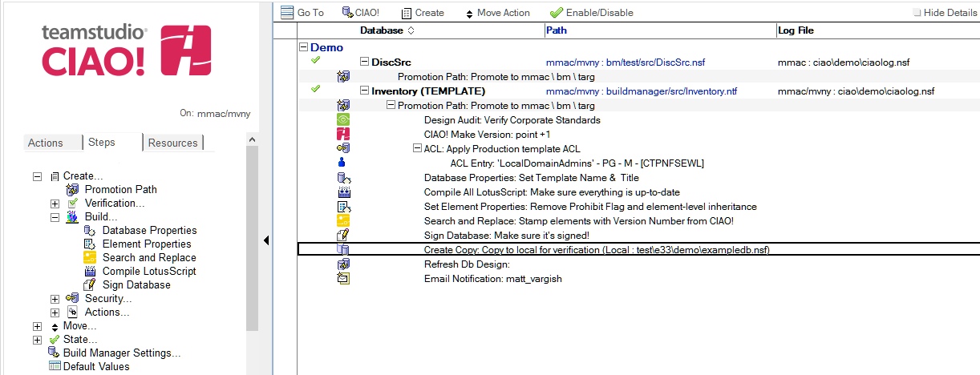Open the Inventory.ntf path link
This screenshot has height=375, width=980.
point(641,91)
